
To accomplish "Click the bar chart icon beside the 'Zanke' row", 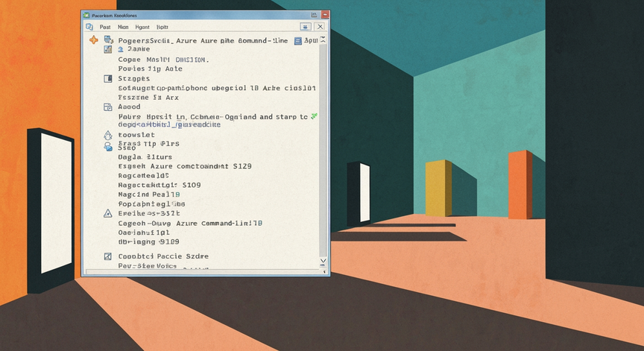I will pos(108,49).
